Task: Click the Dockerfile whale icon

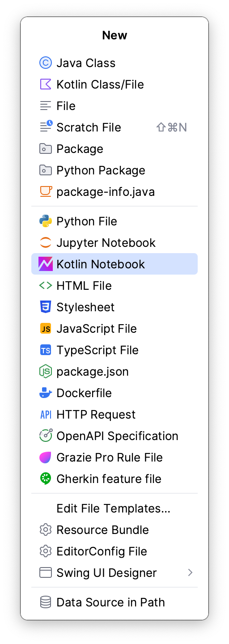Action: [46, 393]
